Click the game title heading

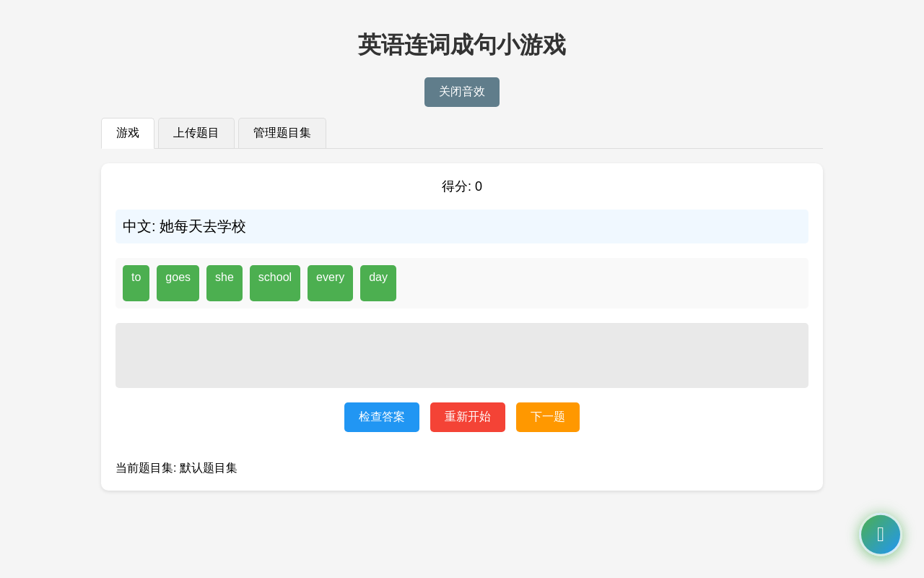click(461, 45)
